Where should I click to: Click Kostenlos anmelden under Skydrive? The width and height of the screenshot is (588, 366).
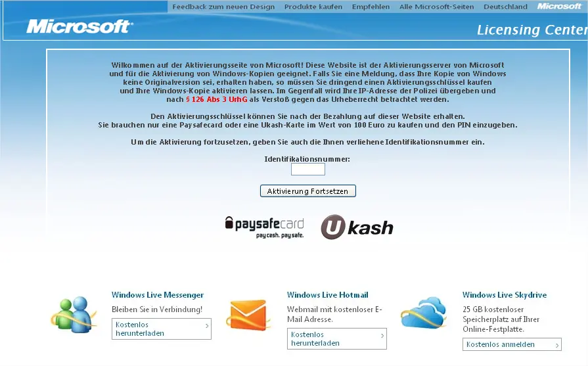512,344
